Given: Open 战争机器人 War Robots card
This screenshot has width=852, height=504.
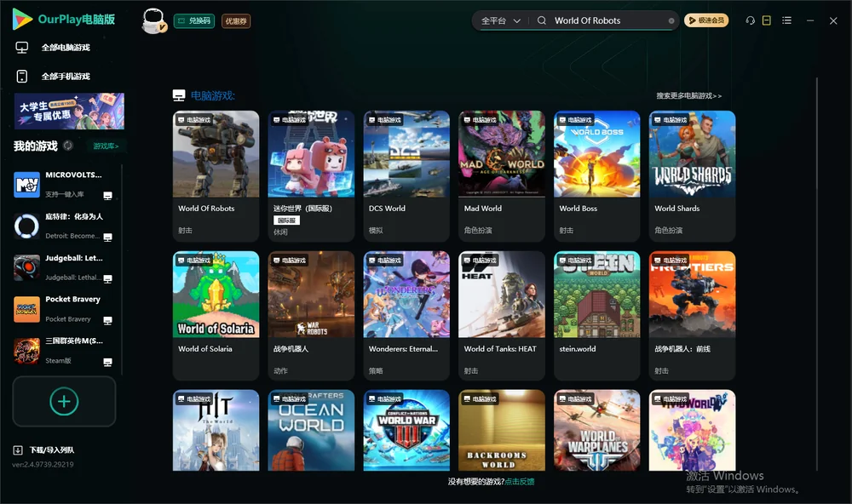Looking at the screenshot, I should (311, 316).
